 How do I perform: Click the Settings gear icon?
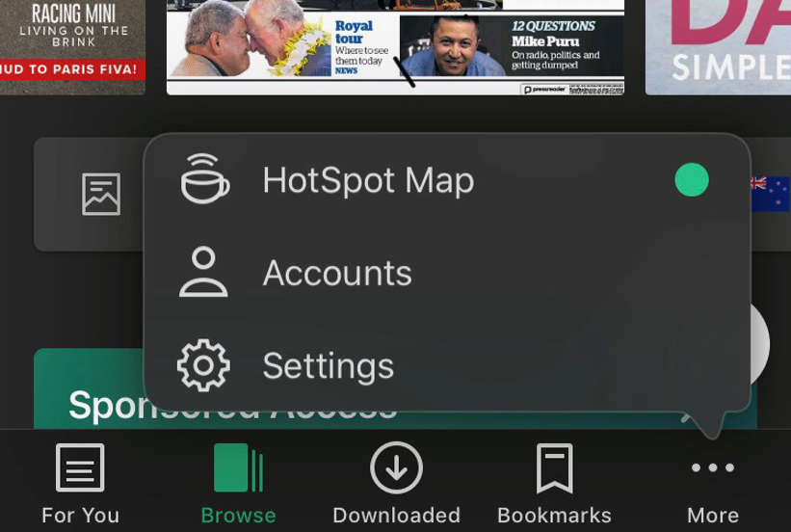tap(203, 366)
